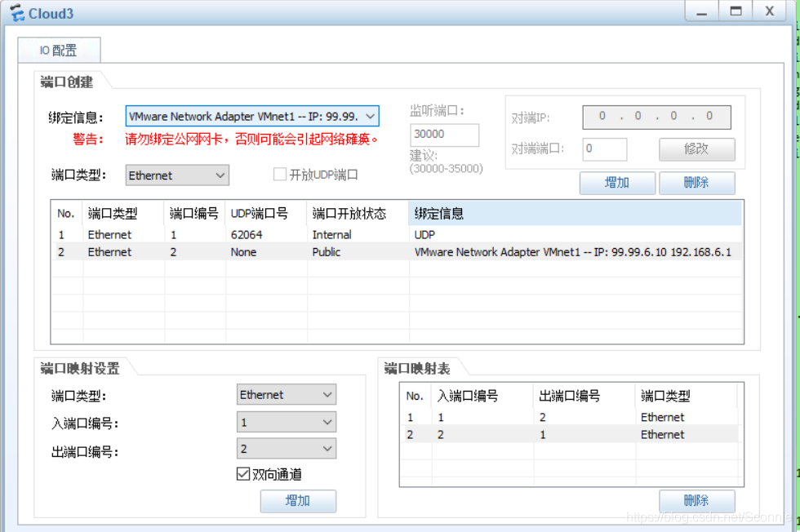
Task: Toggle the 双向通道 checkbox
Action: (243, 474)
